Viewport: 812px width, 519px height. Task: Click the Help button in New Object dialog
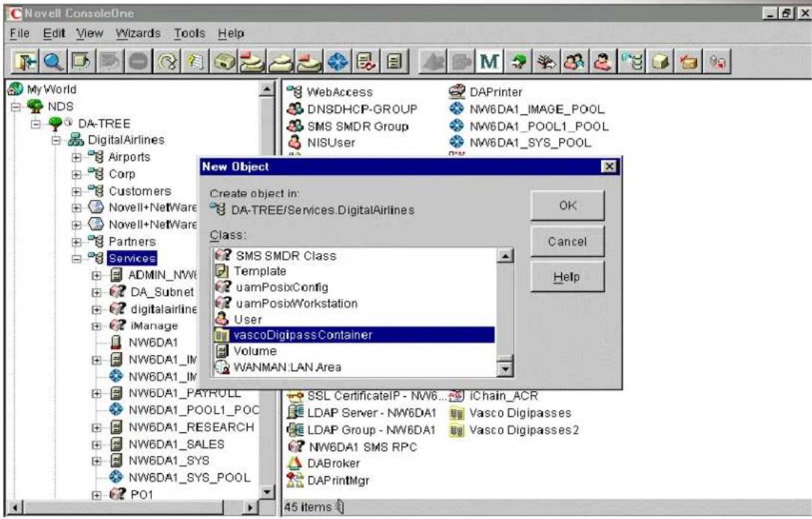(567, 276)
